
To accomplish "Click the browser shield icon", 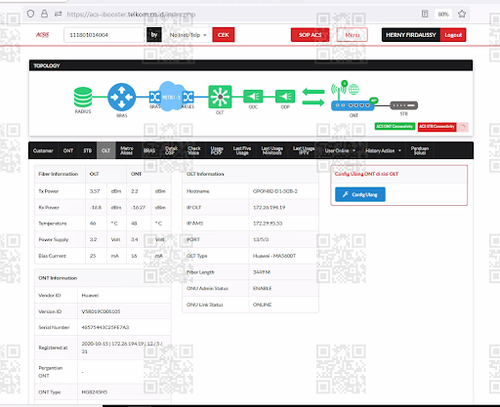I will tap(31, 14).
